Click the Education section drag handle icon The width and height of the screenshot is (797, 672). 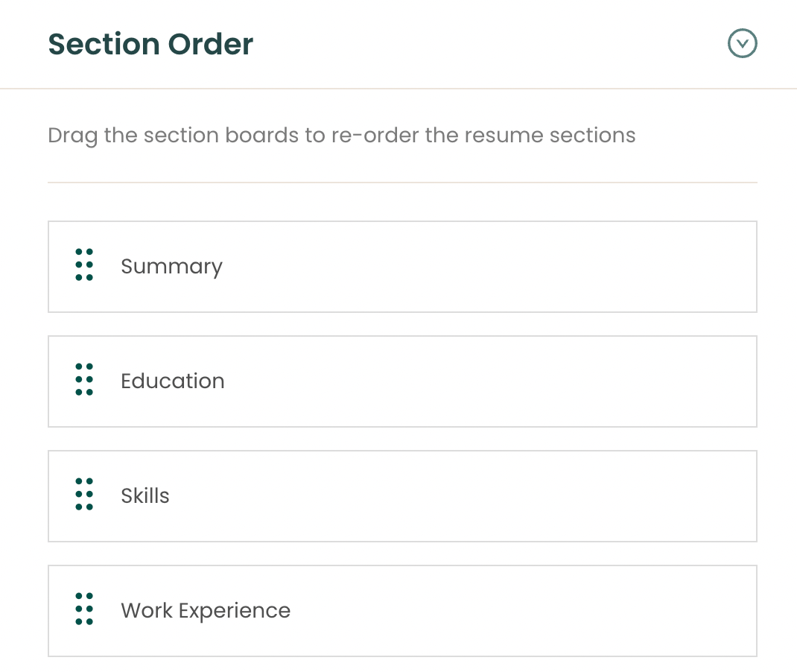click(83, 380)
